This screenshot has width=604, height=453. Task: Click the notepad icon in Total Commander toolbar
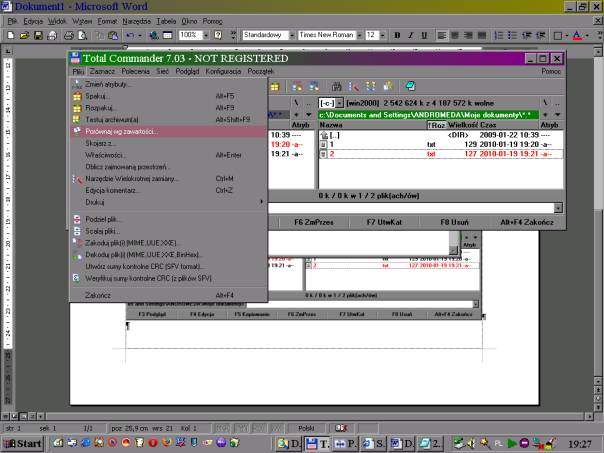point(411,86)
